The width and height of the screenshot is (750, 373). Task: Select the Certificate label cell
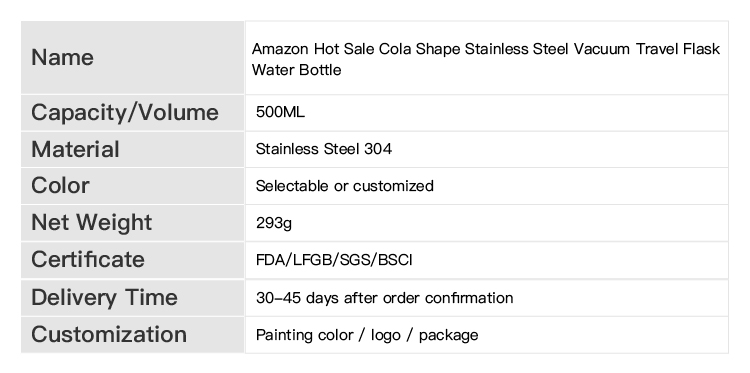click(132, 260)
